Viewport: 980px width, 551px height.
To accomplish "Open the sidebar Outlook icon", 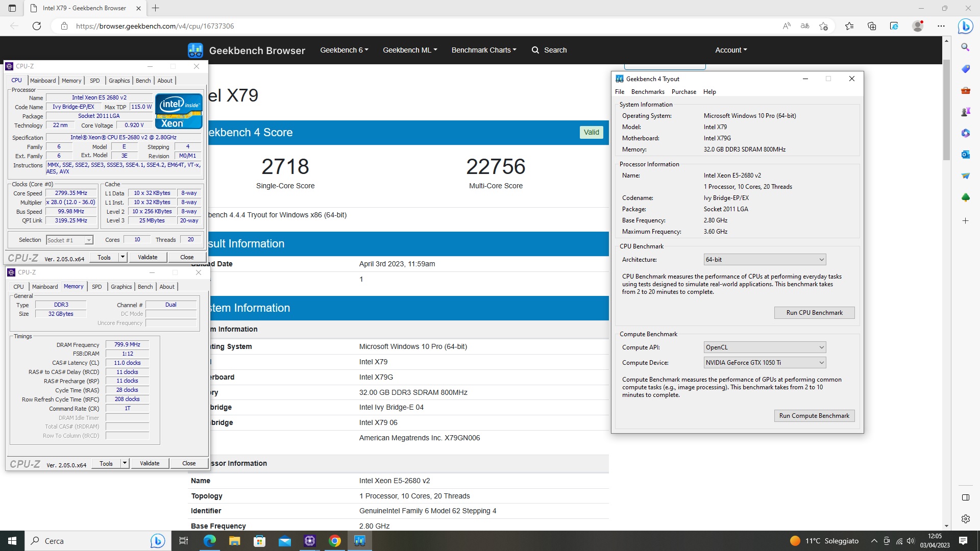I will (x=965, y=155).
